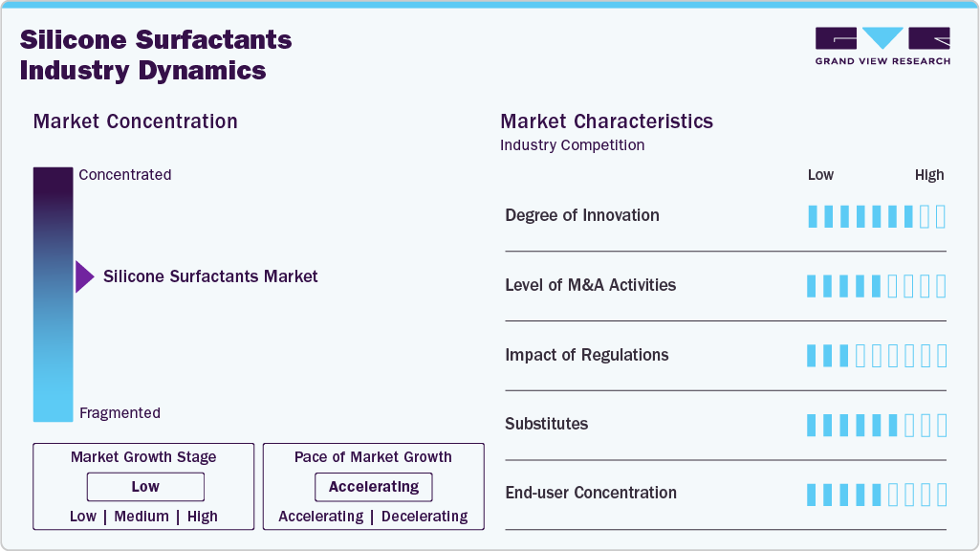This screenshot has width=980, height=551.
Task: Choose the High market growth stage option
Action: [203, 517]
